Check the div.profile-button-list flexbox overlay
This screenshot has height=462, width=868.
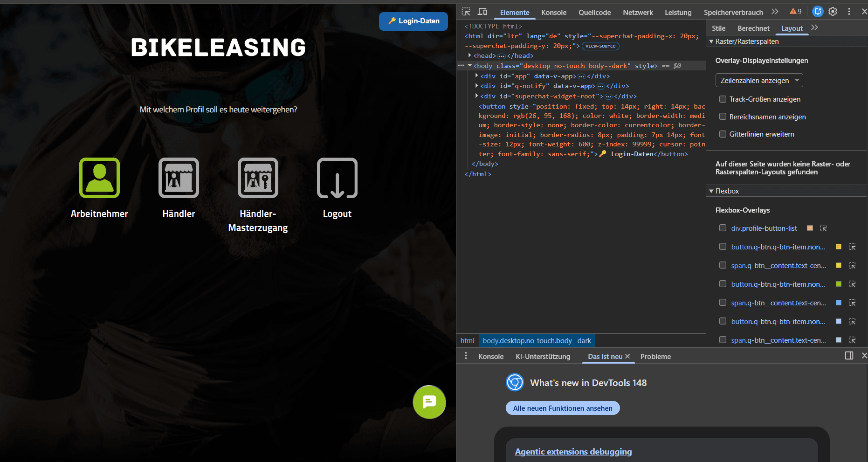[x=723, y=228]
